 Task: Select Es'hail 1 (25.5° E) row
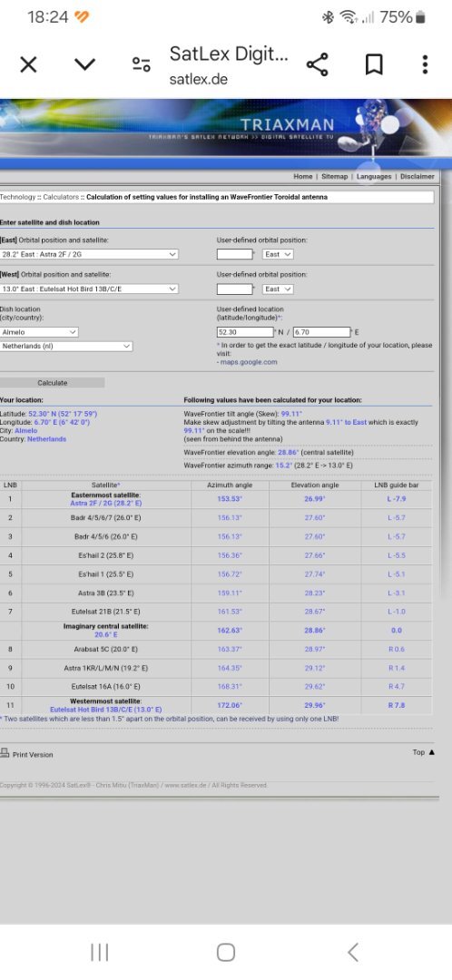tap(216, 573)
